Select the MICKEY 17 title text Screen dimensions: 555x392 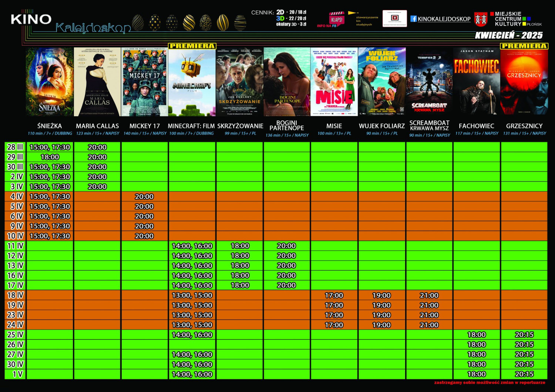click(x=145, y=126)
